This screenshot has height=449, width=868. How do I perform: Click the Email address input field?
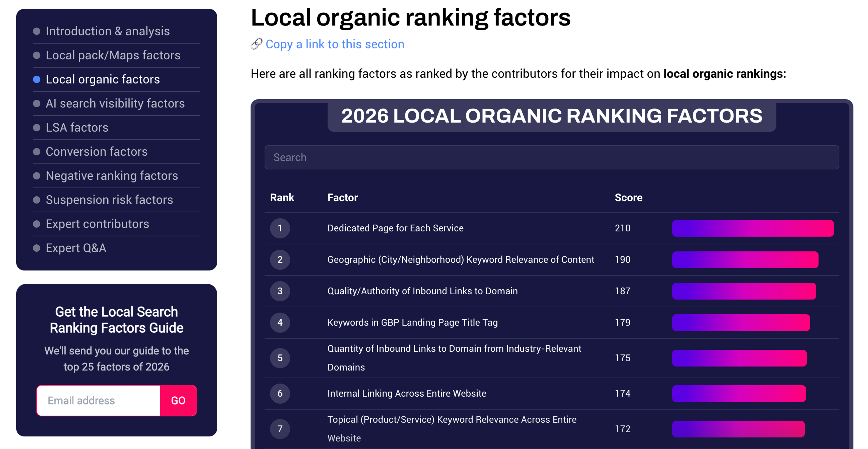click(99, 400)
